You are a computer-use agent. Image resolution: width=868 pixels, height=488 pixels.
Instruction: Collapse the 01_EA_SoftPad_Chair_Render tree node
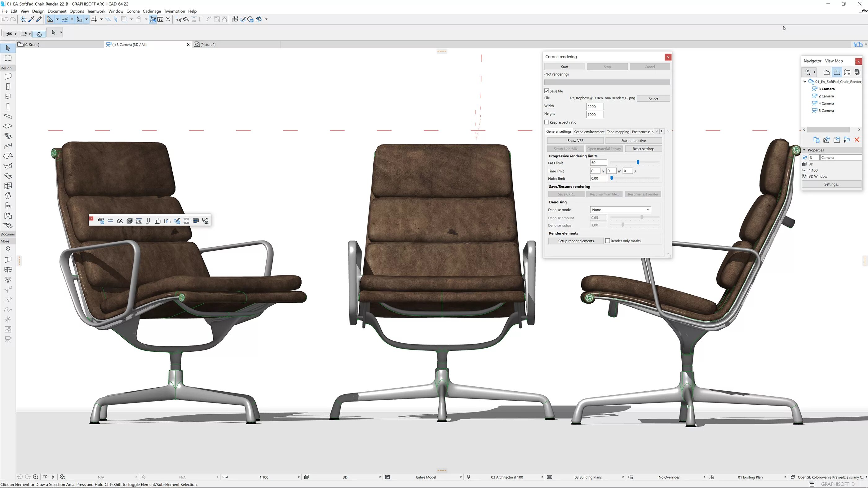805,81
